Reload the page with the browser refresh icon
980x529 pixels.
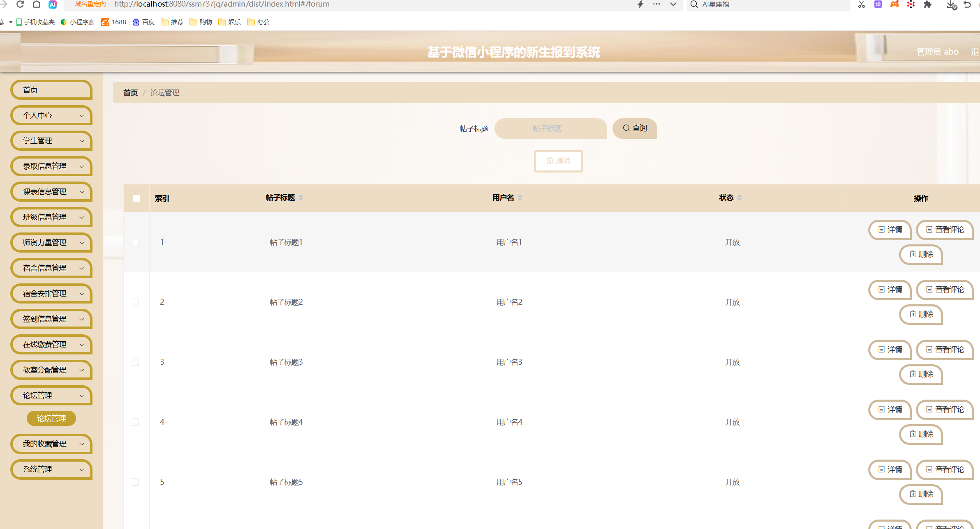pyautogui.click(x=20, y=4)
